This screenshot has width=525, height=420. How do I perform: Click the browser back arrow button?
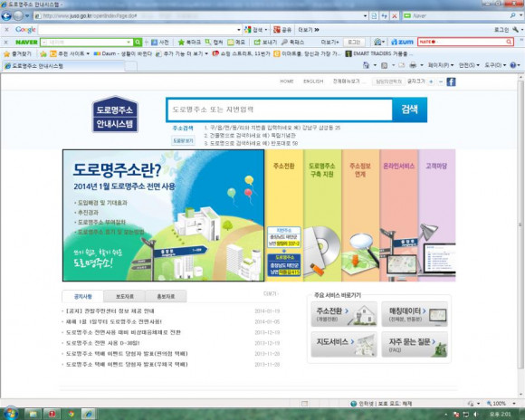click(6, 15)
